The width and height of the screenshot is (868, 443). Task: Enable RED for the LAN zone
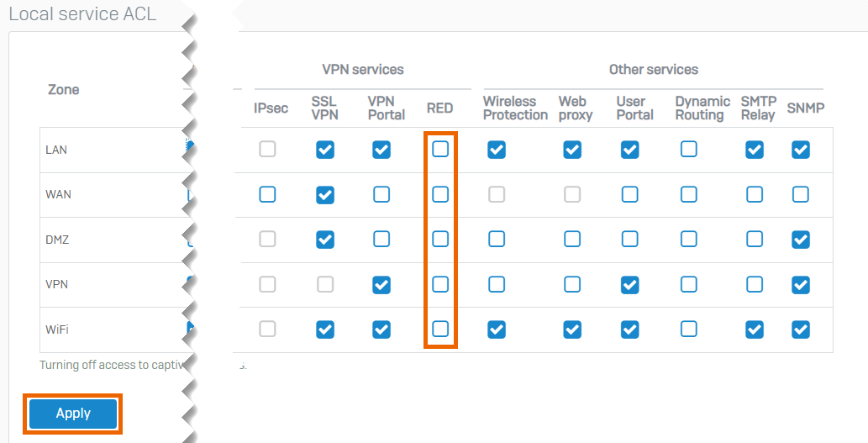[x=440, y=150]
